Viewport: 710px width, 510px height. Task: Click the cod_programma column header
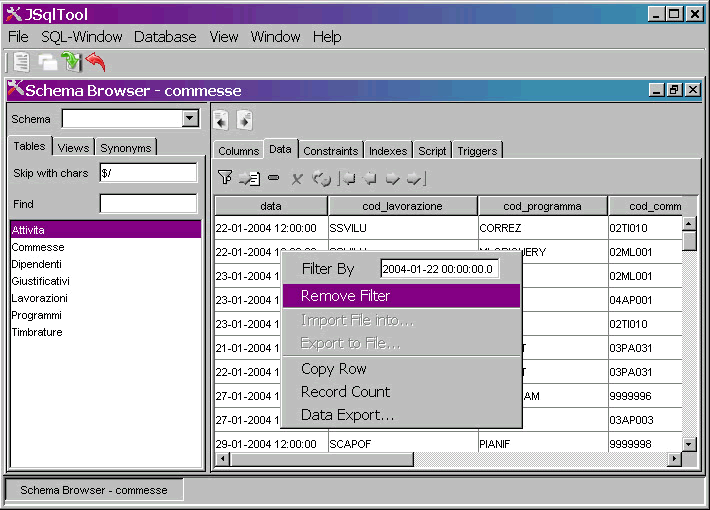click(x=542, y=206)
